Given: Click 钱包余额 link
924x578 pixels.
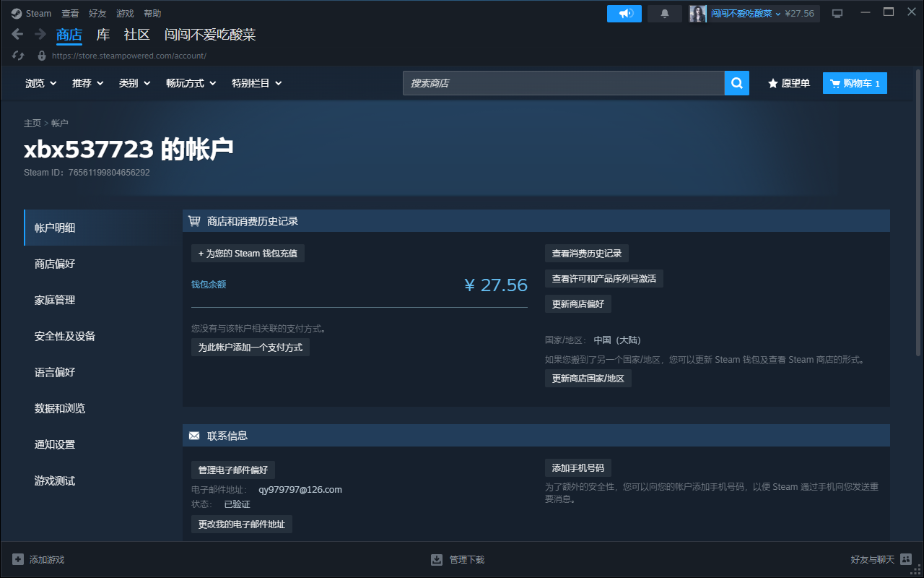Looking at the screenshot, I should [x=209, y=285].
